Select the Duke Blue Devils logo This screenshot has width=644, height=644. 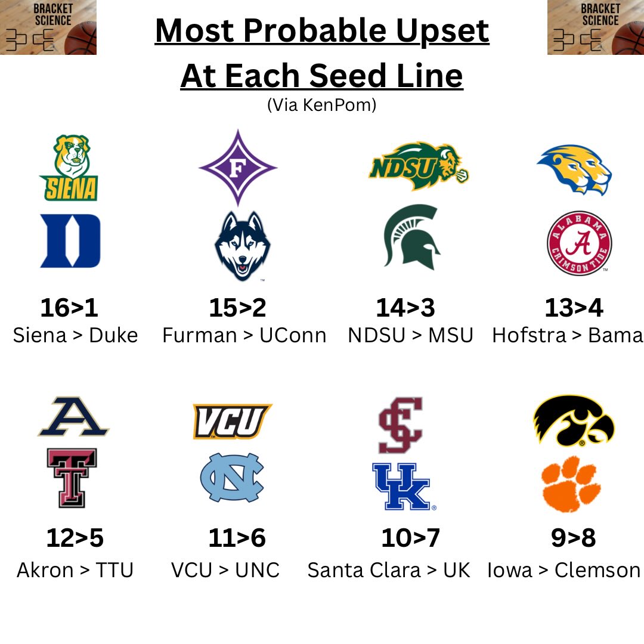click(x=70, y=241)
